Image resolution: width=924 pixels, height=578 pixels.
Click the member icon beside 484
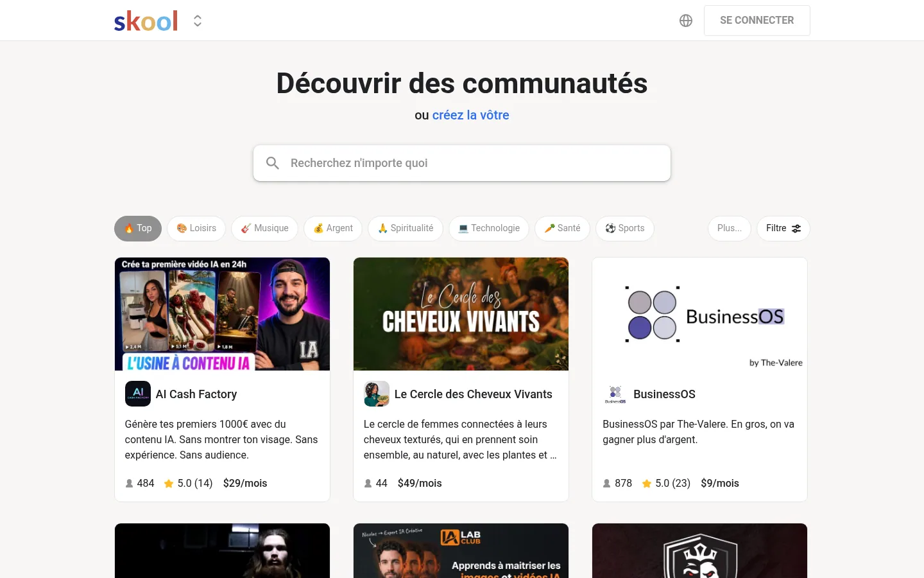pyautogui.click(x=129, y=484)
